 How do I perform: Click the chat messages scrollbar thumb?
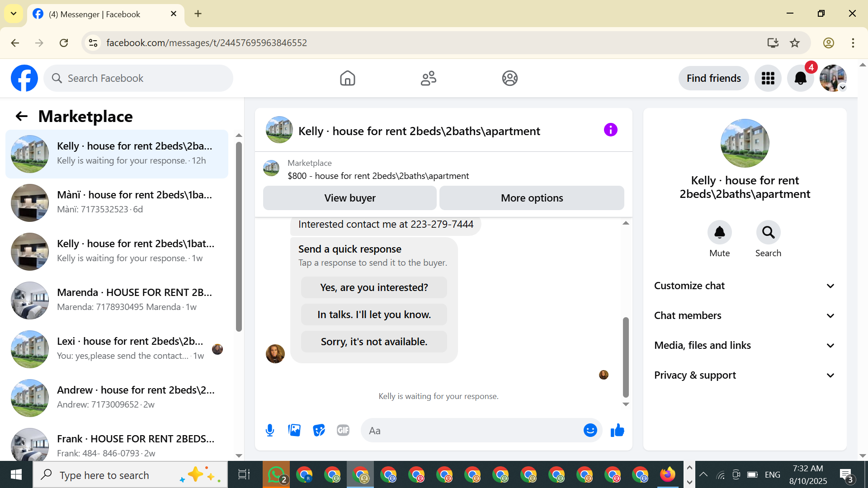[626, 357]
